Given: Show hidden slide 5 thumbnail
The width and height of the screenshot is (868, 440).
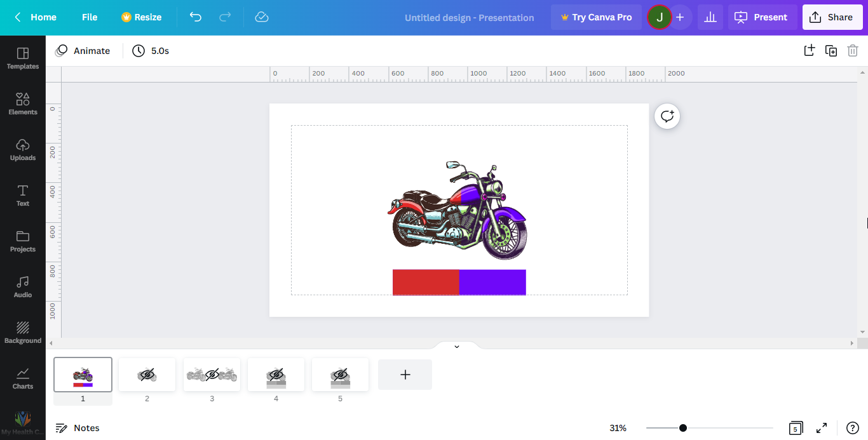Looking at the screenshot, I should tap(340, 375).
